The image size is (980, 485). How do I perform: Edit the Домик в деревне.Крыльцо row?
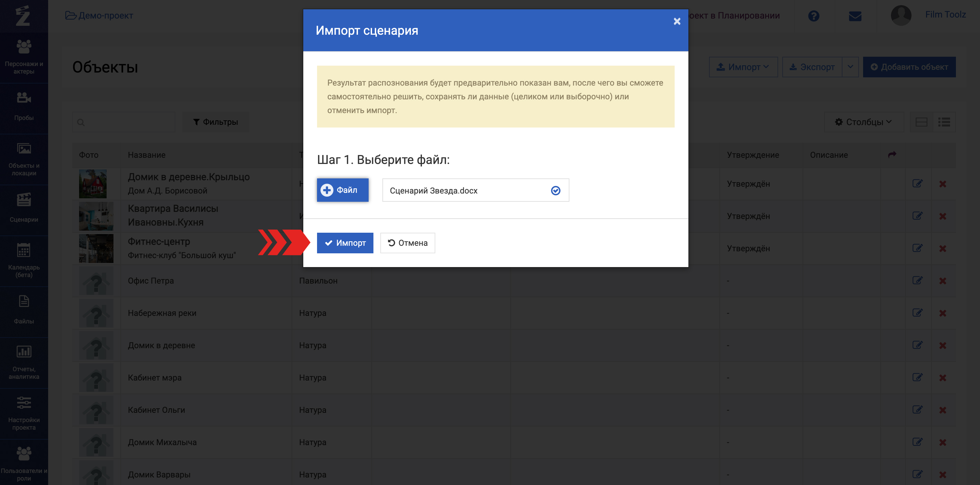click(x=917, y=183)
